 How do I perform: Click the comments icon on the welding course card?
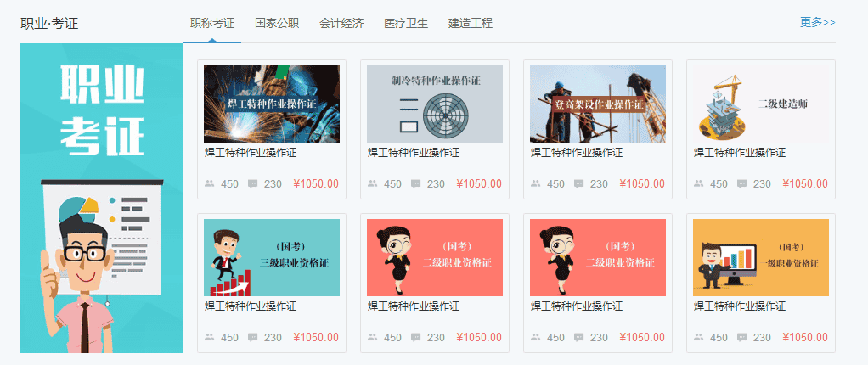(253, 183)
